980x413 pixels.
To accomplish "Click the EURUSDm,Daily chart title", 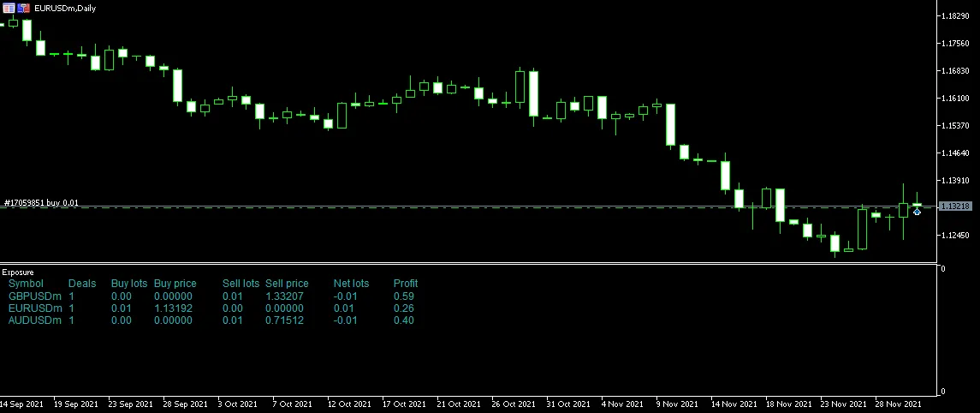I will point(65,8).
